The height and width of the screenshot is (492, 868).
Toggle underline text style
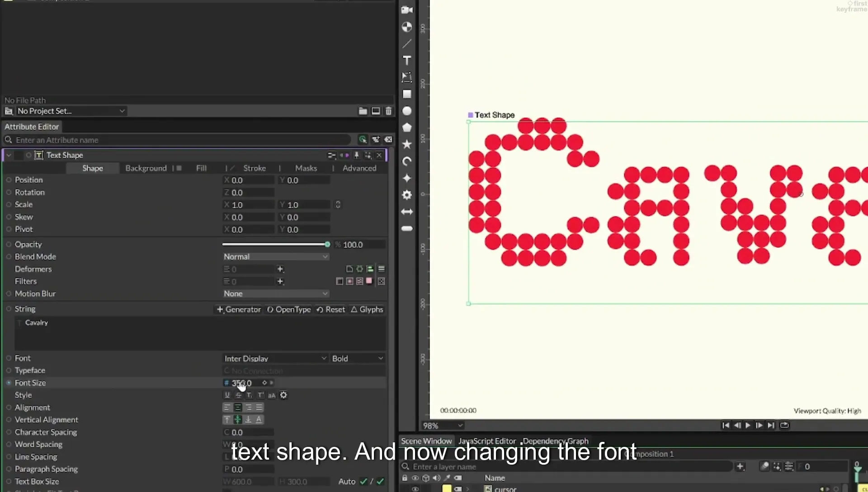coord(227,395)
